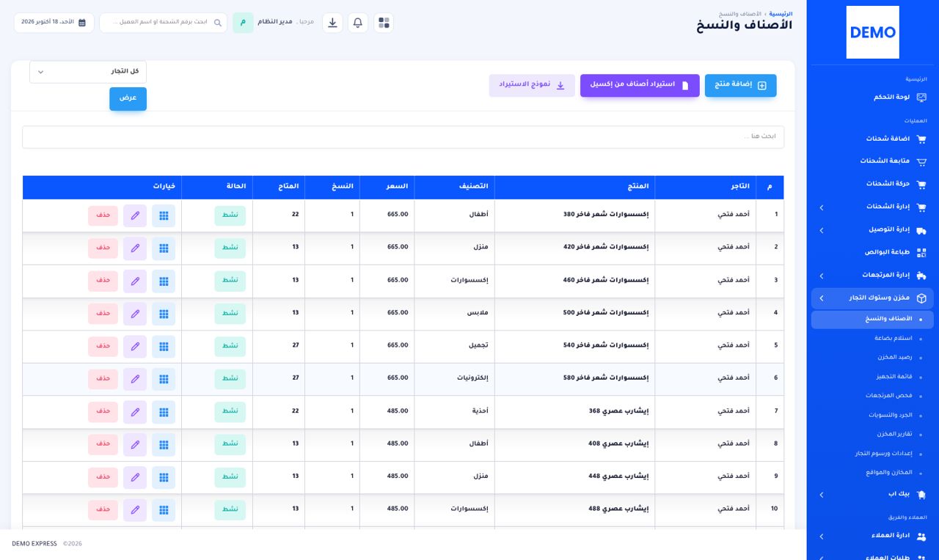Click the shipment number search field in header
Viewport: 939px width, 560px height.
[163, 23]
